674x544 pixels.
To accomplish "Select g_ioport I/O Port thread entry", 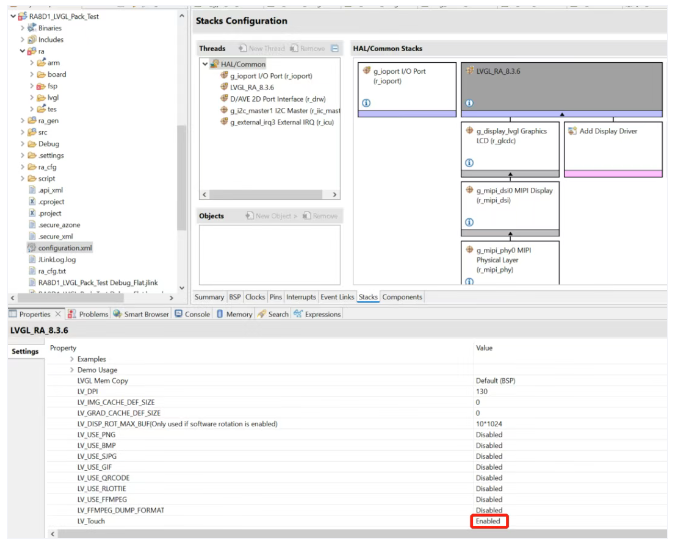I will tap(271, 76).
